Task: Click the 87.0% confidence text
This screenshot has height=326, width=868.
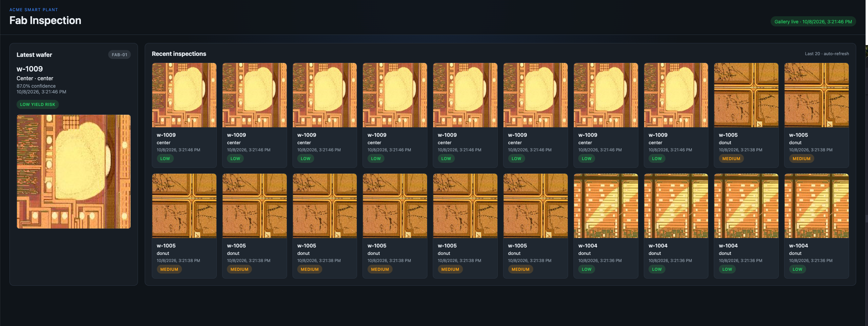Action: (36, 86)
